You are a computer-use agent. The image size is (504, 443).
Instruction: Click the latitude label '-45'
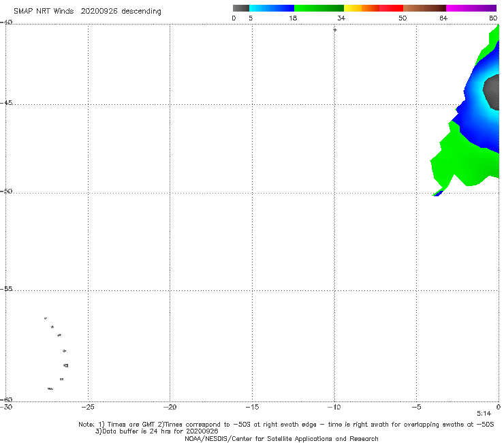(x=6, y=103)
